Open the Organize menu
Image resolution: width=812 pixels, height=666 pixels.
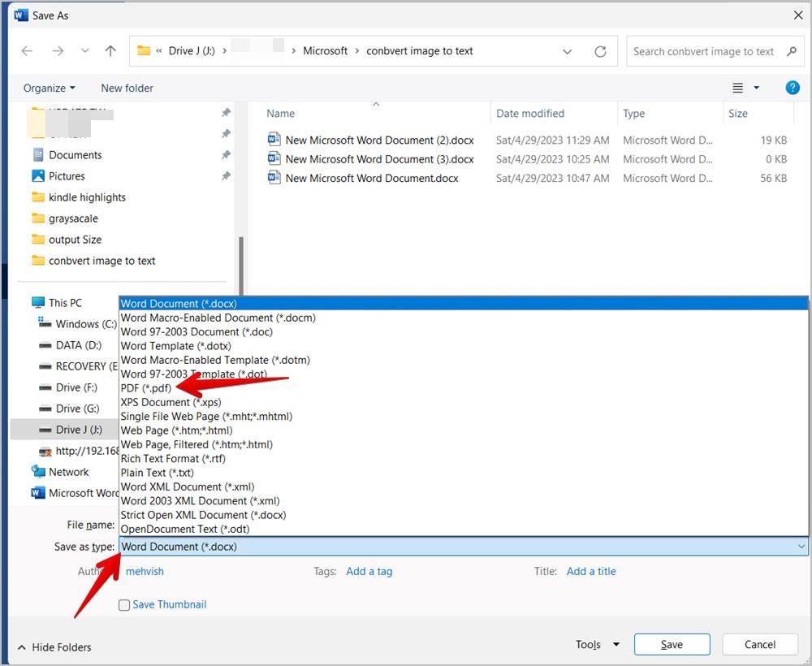point(49,88)
